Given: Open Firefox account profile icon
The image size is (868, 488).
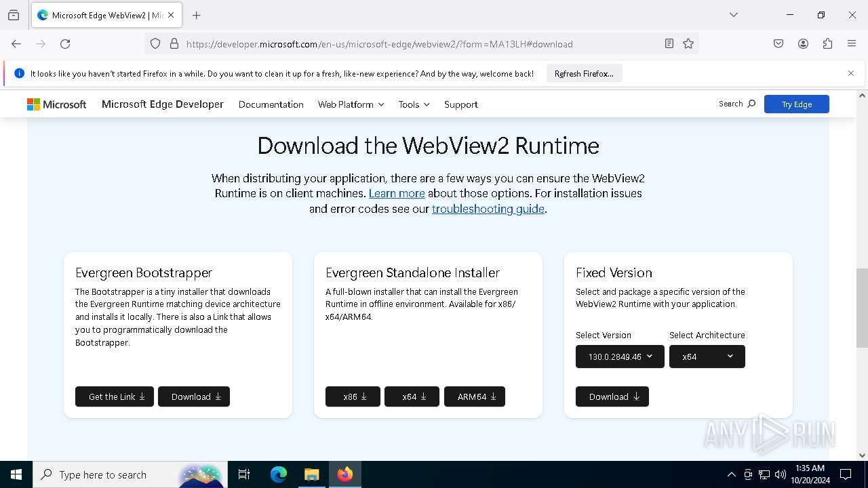Looking at the screenshot, I should coord(803,44).
